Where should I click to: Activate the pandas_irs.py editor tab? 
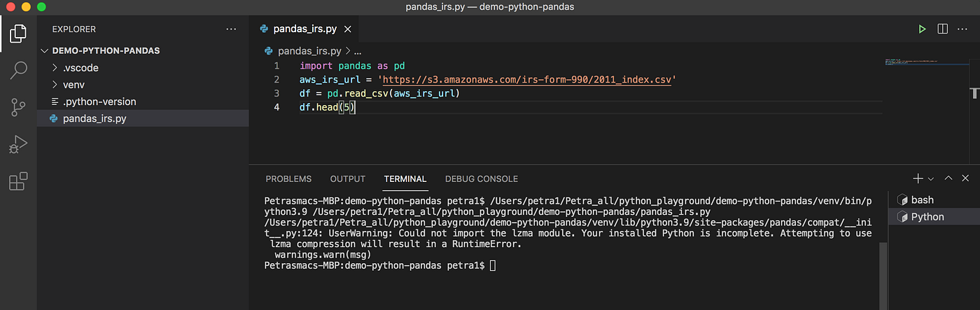coord(305,29)
